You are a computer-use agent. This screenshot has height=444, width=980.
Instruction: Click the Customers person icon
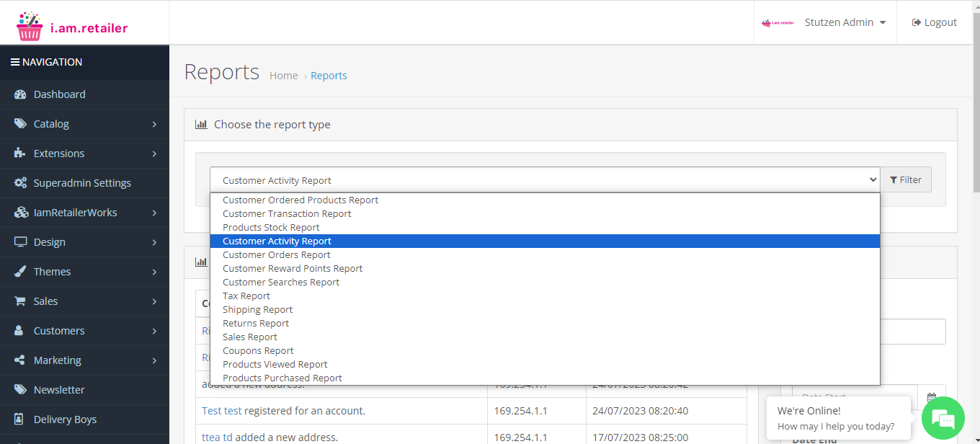20,331
